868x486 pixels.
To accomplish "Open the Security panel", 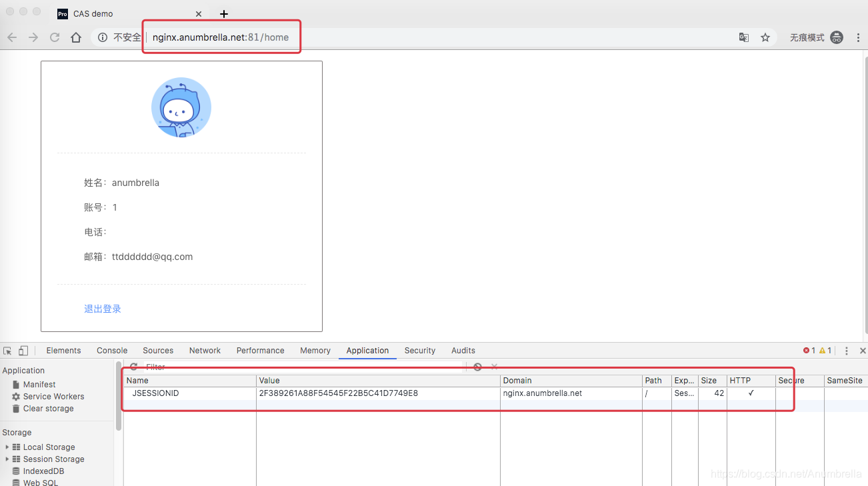I will (x=420, y=351).
